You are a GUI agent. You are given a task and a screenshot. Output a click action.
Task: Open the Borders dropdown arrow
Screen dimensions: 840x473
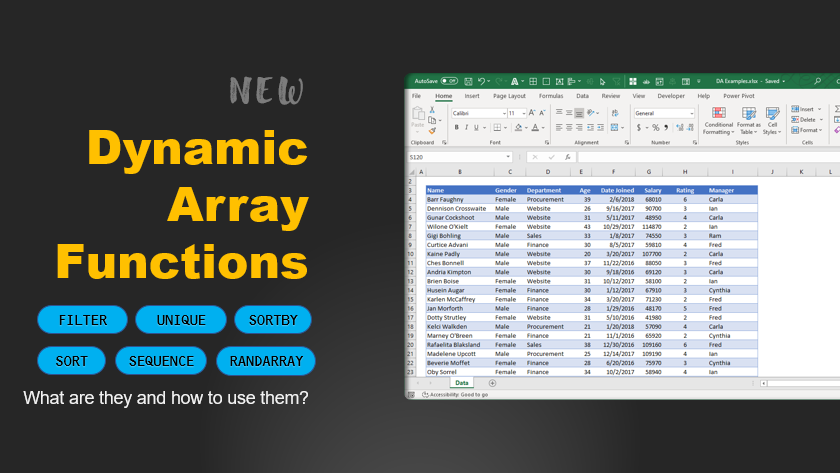tap(505, 127)
